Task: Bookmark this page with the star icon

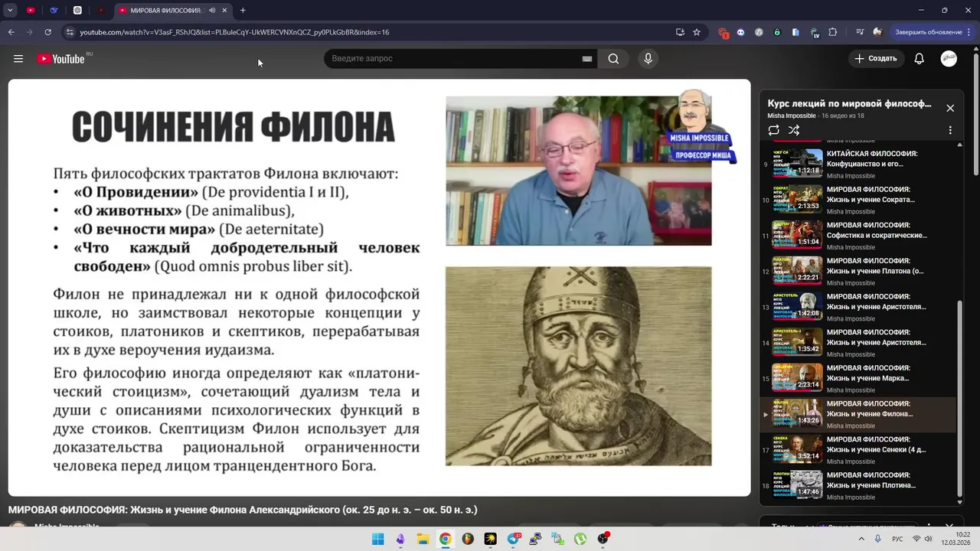Action: (697, 32)
